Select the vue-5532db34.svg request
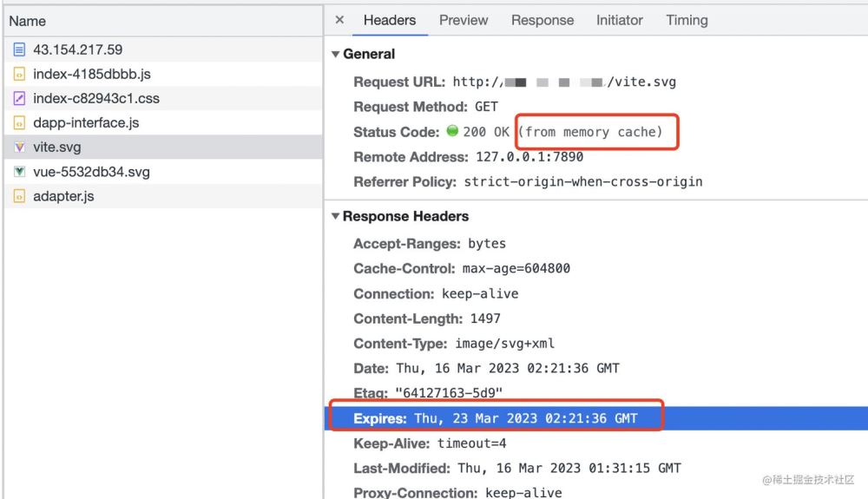 (x=163, y=172)
